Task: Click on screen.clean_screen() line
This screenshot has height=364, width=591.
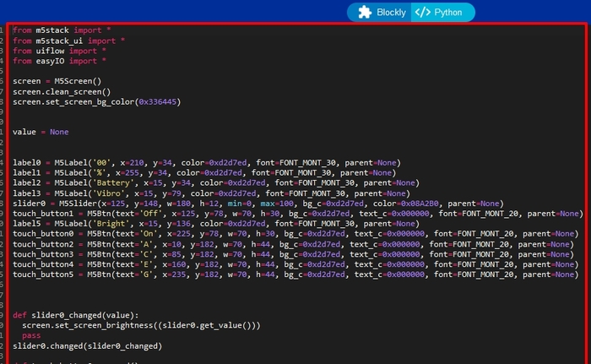Action: (61, 91)
